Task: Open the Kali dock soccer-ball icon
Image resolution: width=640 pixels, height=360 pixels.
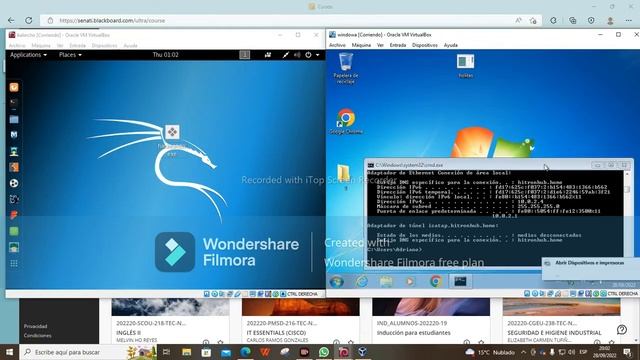Action: click(x=14, y=183)
